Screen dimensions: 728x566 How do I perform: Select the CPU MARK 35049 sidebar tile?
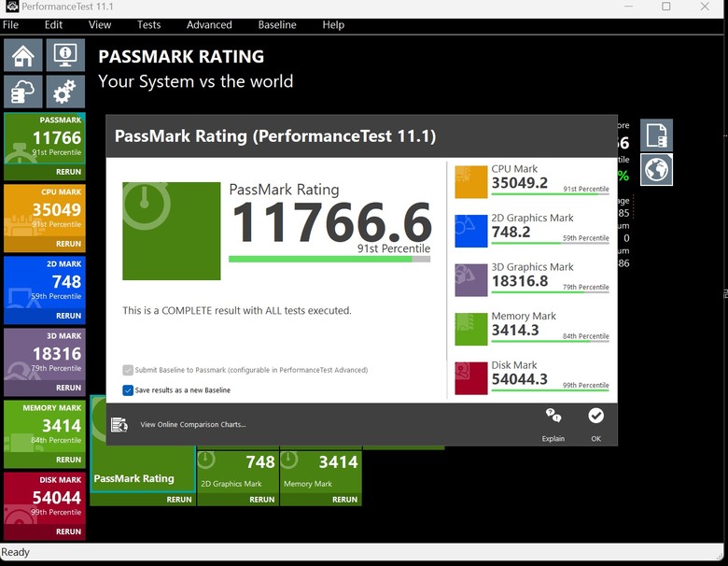pos(45,210)
